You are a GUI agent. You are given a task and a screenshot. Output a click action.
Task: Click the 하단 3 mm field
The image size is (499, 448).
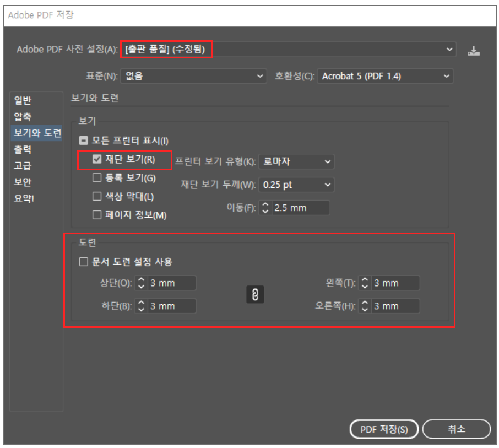[x=172, y=306]
